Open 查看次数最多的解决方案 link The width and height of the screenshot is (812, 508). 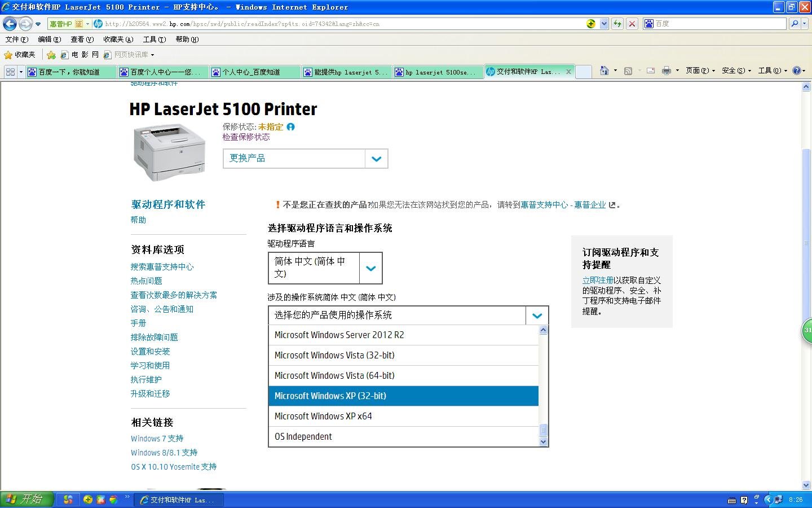point(174,295)
